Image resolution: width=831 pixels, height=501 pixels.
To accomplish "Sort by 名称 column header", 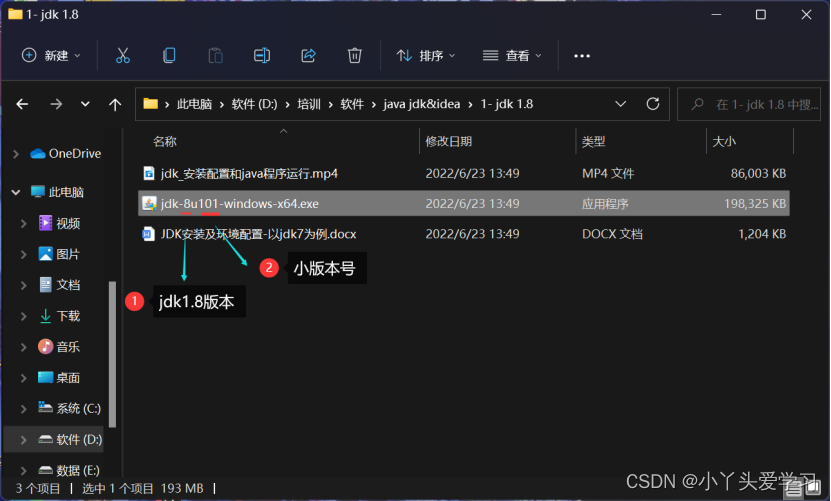I will (165, 142).
